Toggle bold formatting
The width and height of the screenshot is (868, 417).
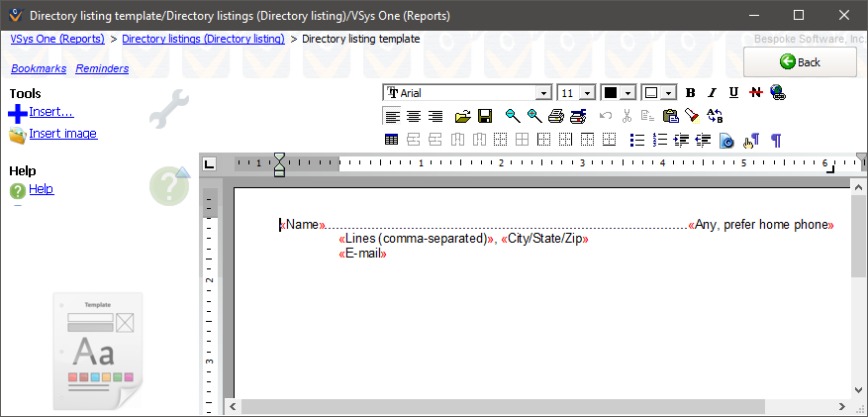(691, 92)
